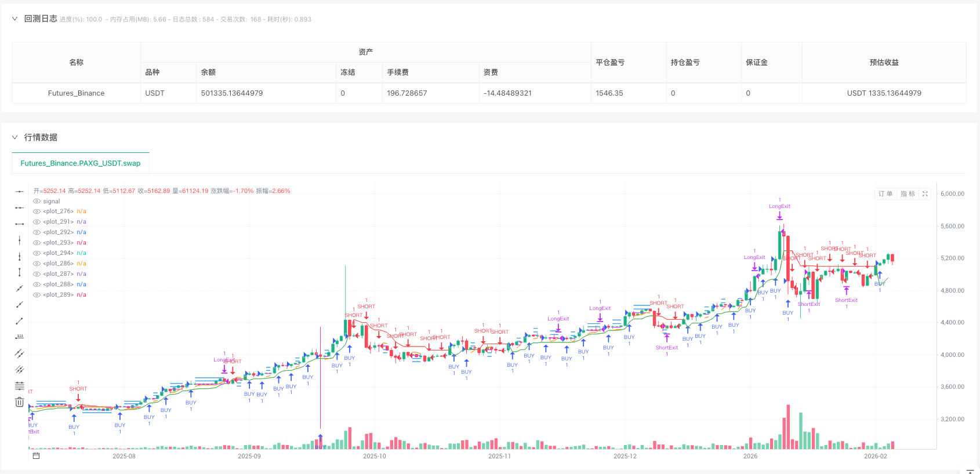The width and height of the screenshot is (980, 474).
Task: Collapse the 回测日志 section
Action: [x=15, y=19]
